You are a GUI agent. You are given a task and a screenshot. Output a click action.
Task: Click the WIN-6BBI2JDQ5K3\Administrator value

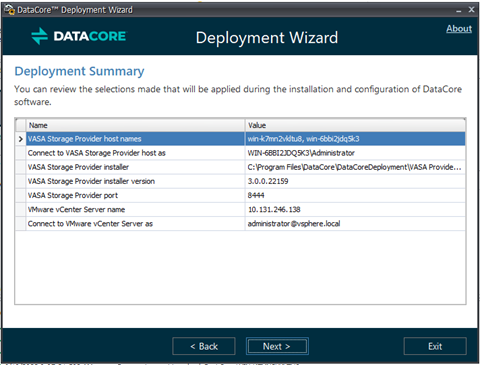(301, 153)
